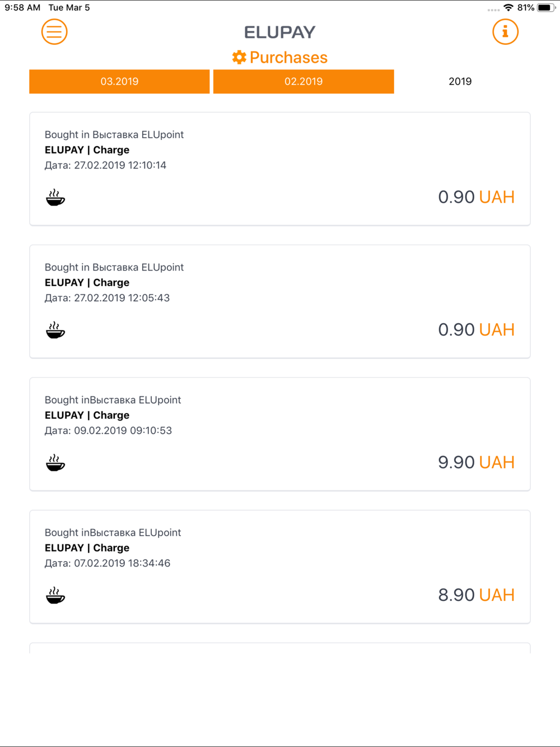
Task: Select the 02.2019 tab
Action: (x=304, y=81)
